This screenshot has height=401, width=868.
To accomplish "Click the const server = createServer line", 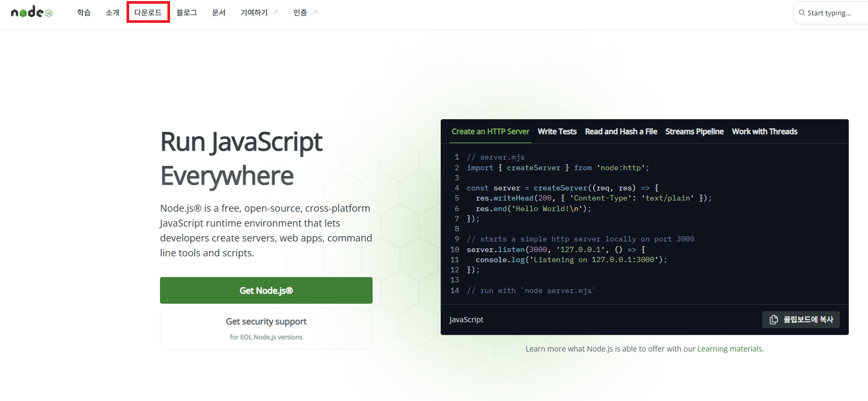I will (563, 188).
